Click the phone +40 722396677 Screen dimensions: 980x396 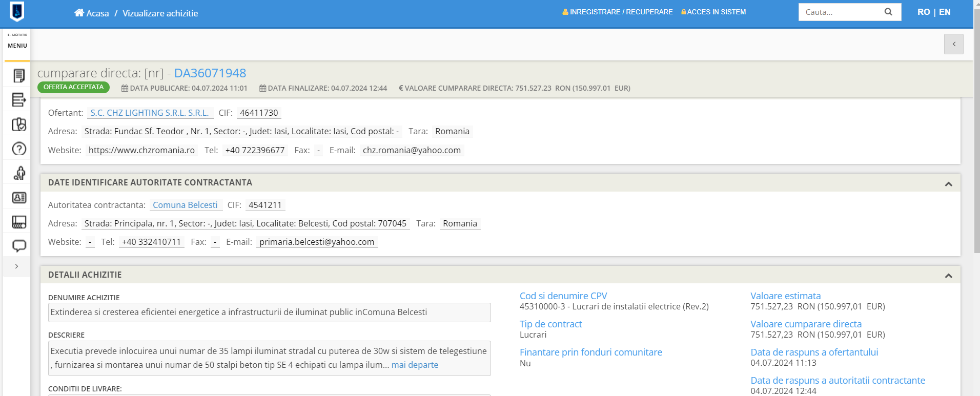(255, 150)
